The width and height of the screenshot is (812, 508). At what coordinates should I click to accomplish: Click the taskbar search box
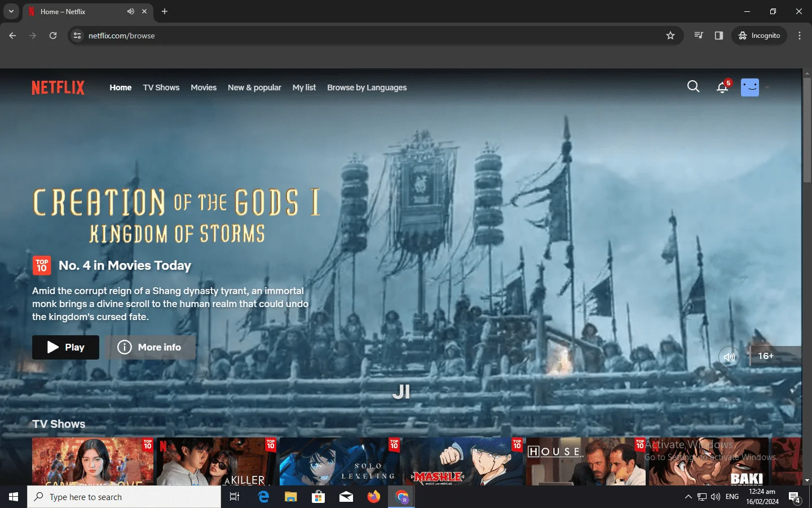pyautogui.click(x=124, y=497)
